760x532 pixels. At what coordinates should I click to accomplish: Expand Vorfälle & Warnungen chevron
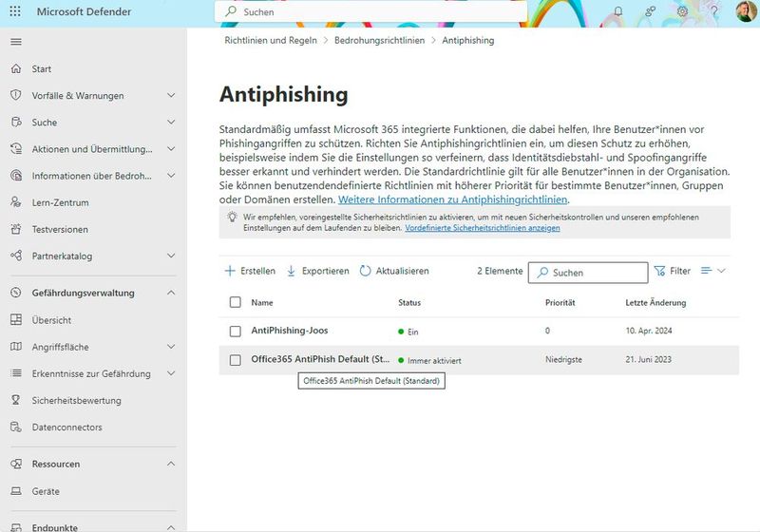pyautogui.click(x=171, y=95)
